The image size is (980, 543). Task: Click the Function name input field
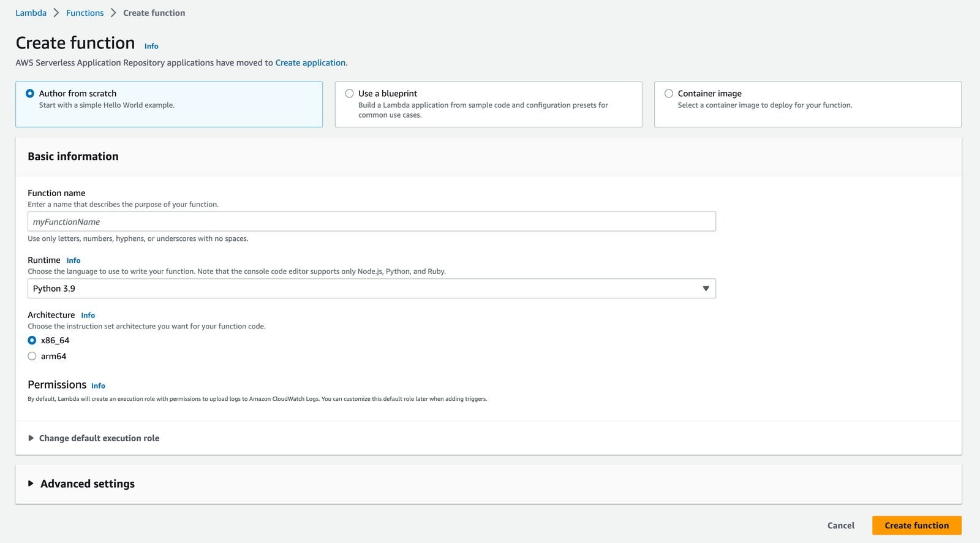coord(371,222)
